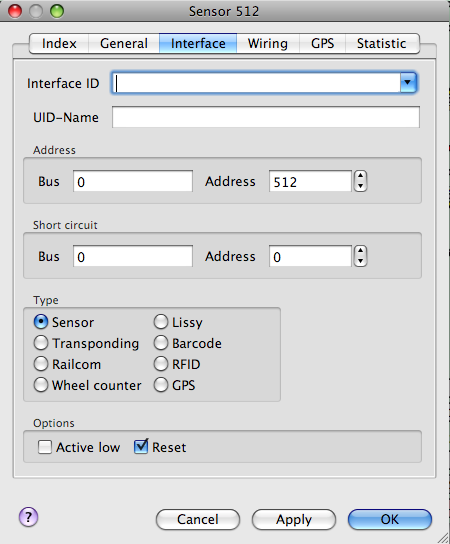Expand the Interface ID dropdown arrow
This screenshot has height=544, width=450.
408,83
